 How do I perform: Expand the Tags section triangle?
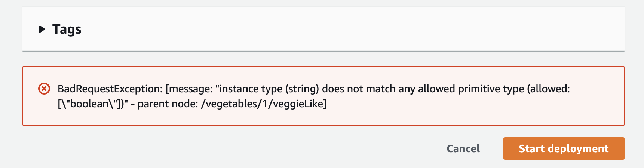click(42, 29)
